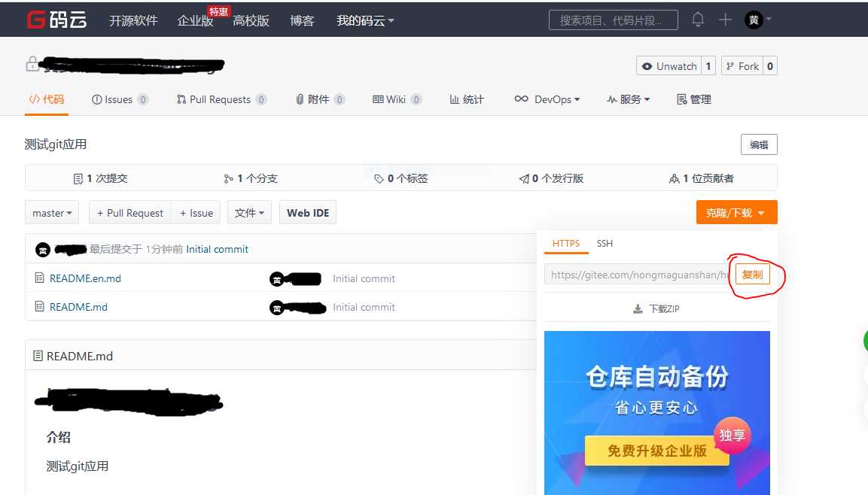Click the 复制 copy button

[x=752, y=275]
